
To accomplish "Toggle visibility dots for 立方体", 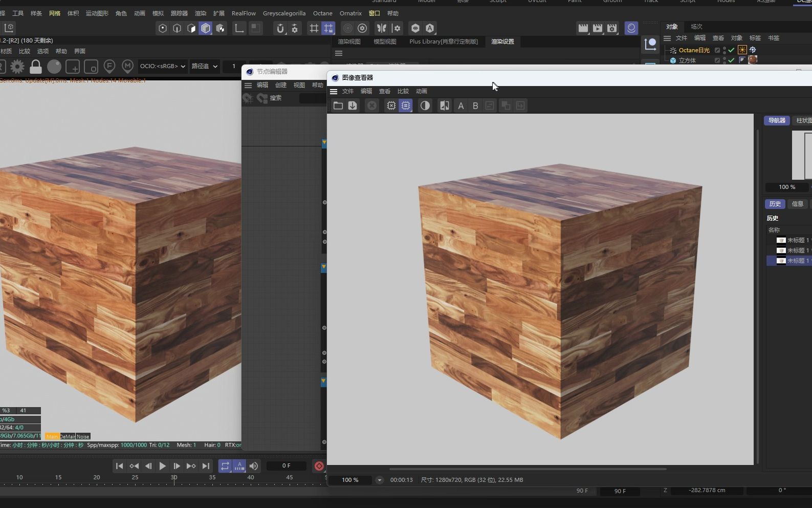I will tap(725, 60).
